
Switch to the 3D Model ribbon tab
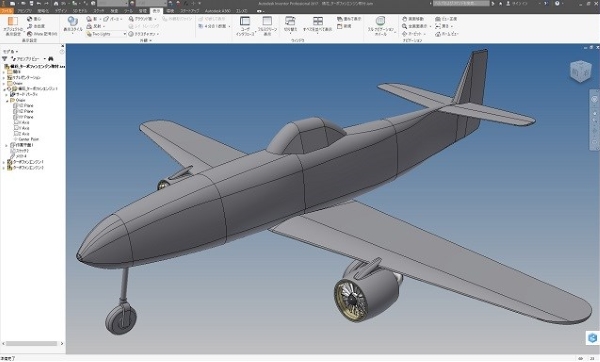pos(80,11)
